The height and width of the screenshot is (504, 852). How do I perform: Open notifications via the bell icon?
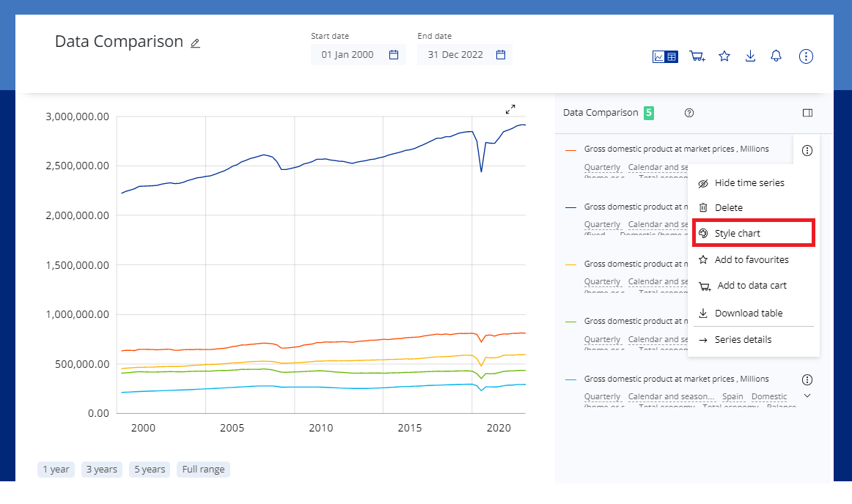775,56
